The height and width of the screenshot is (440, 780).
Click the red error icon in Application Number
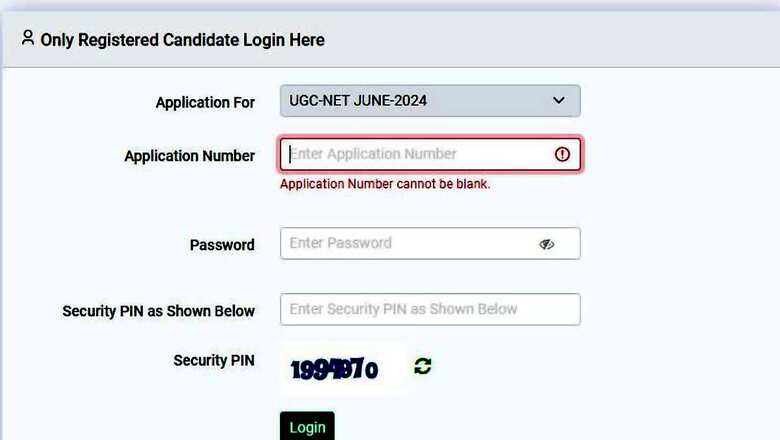(x=562, y=154)
